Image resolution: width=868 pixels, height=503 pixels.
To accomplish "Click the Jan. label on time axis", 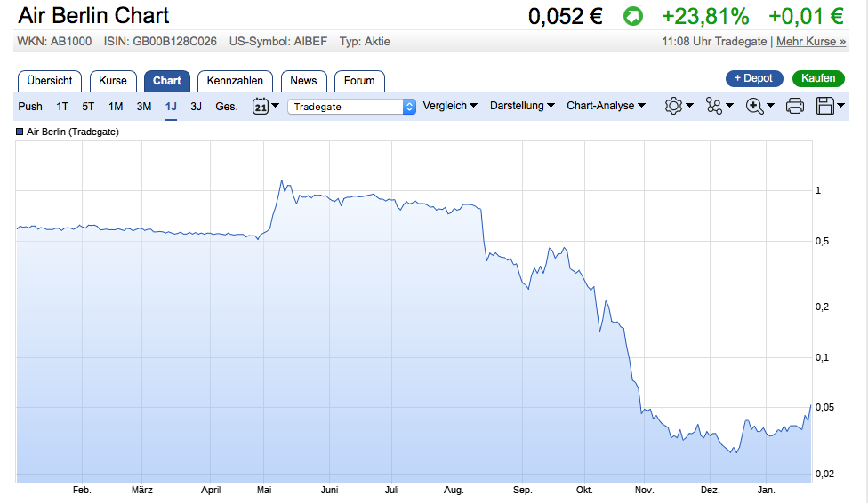I will [766, 490].
